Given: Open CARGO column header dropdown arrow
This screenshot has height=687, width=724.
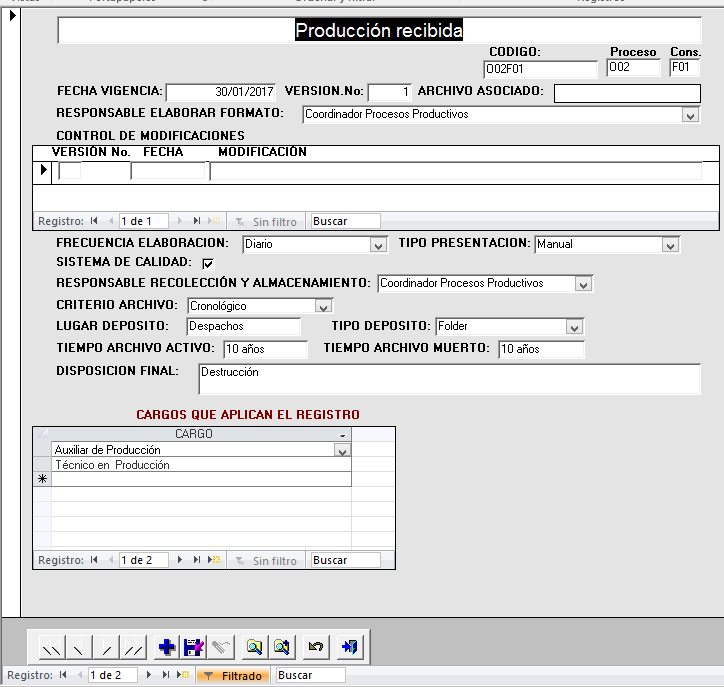Looking at the screenshot, I should pyautogui.click(x=343, y=435).
